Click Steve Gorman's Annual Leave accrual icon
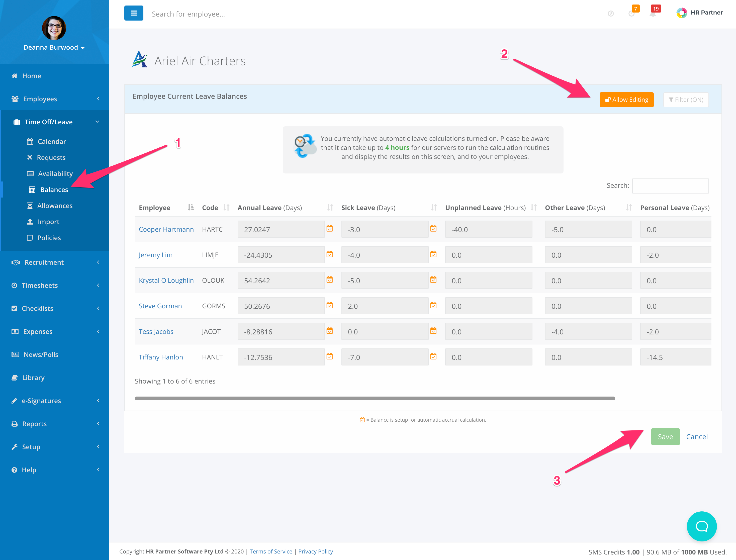The width and height of the screenshot is (736, 560). click(330, 305)
